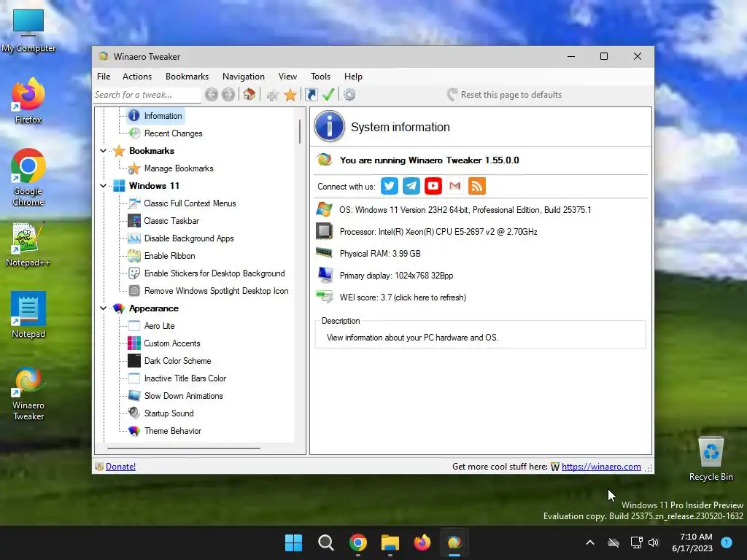
Task: Open the YouTube link icon
Action: point(433,186)
